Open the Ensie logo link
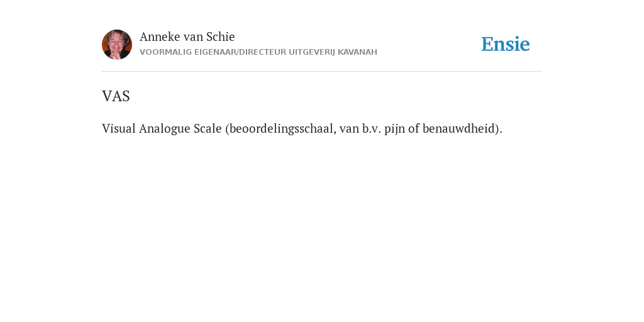 [x=506, y=44]
